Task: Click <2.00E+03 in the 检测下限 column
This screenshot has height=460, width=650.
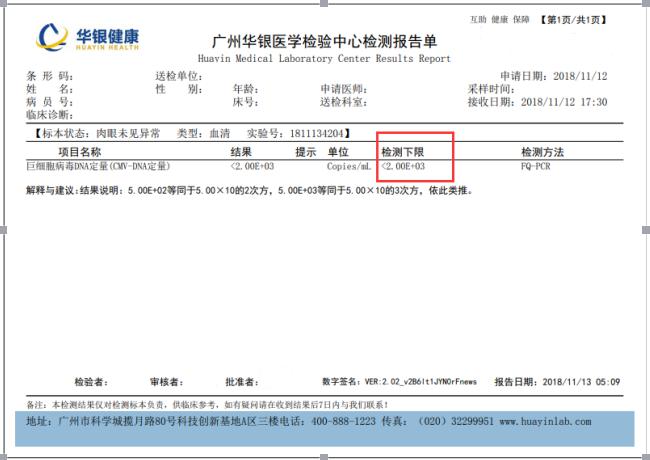Action: pyautogui.click(x=403, y=167)
